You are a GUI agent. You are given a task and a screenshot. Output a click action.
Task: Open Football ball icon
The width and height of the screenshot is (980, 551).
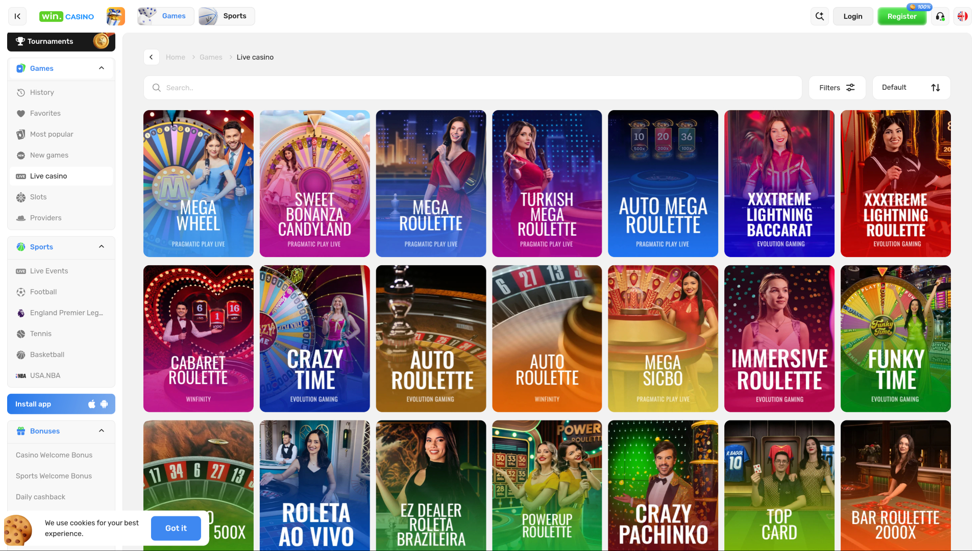tap(61, 292)
